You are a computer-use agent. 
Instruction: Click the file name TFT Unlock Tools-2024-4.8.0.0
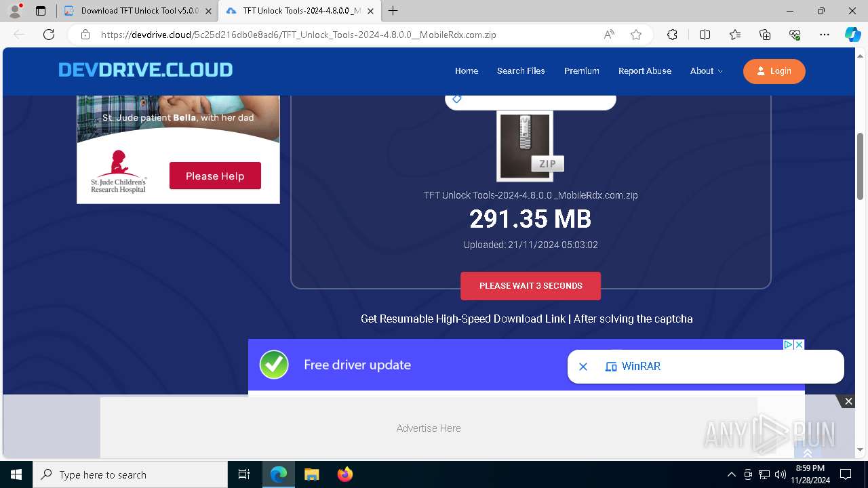531,195
